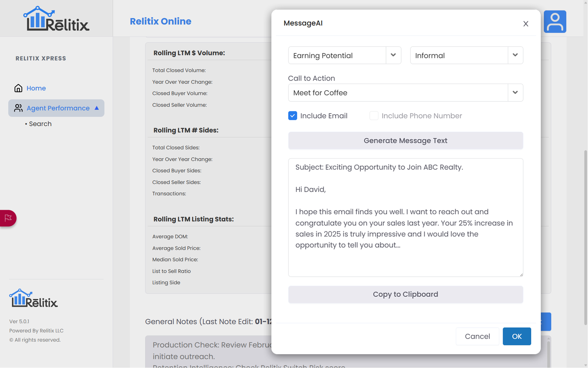Uncheck the Include Email checkbox
The image size is (588, 368).
tap(292, 116)
